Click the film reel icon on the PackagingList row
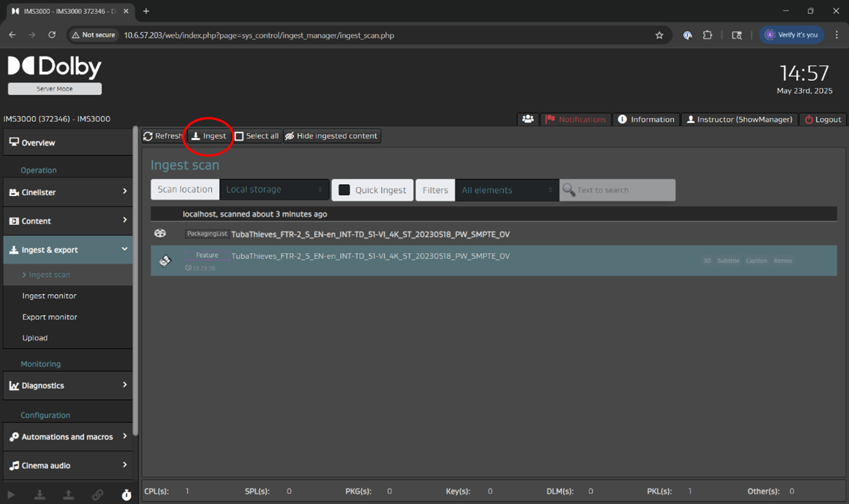The image size is (849, 504). click(160, 234)
